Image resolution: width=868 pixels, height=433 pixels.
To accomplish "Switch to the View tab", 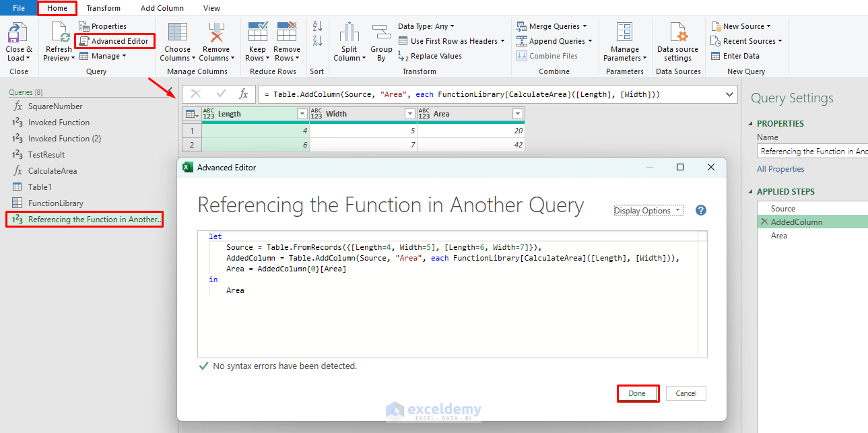I will click(x=212, y=8).
